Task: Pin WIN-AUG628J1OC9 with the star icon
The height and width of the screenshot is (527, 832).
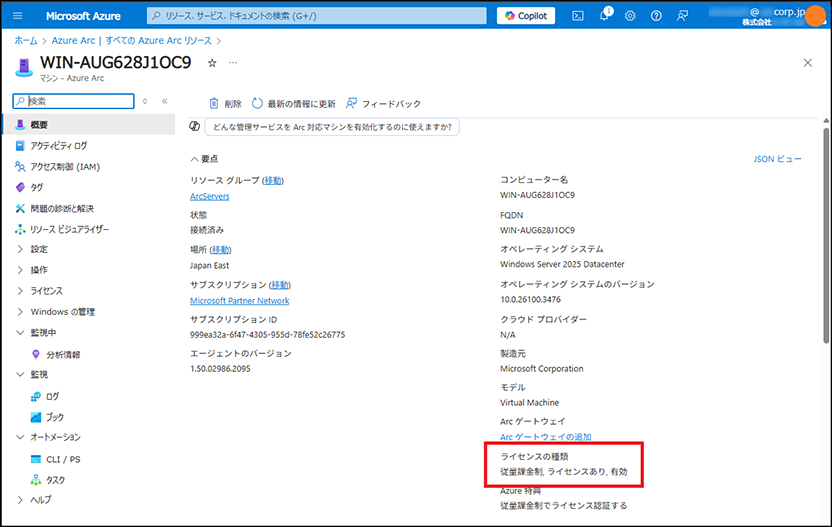Action: coord(212,63)
